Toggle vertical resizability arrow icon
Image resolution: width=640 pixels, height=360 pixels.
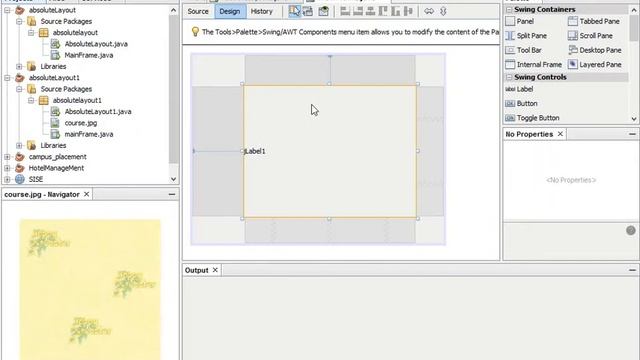(443, 11)
